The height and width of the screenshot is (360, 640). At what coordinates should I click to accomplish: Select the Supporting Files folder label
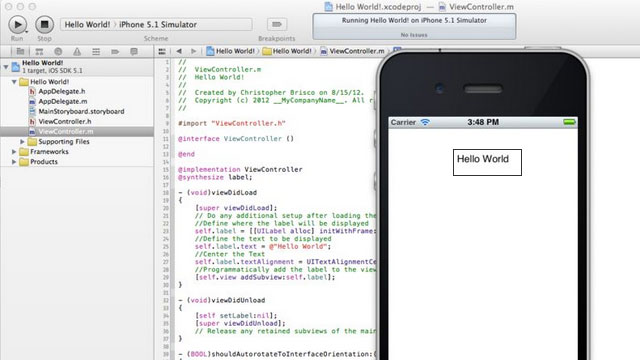64,142
